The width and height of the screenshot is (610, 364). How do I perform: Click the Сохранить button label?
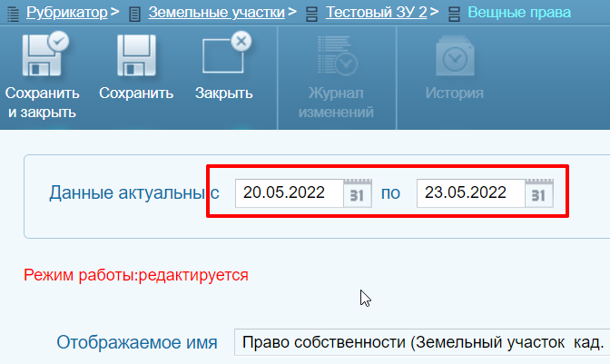point(136,93)
